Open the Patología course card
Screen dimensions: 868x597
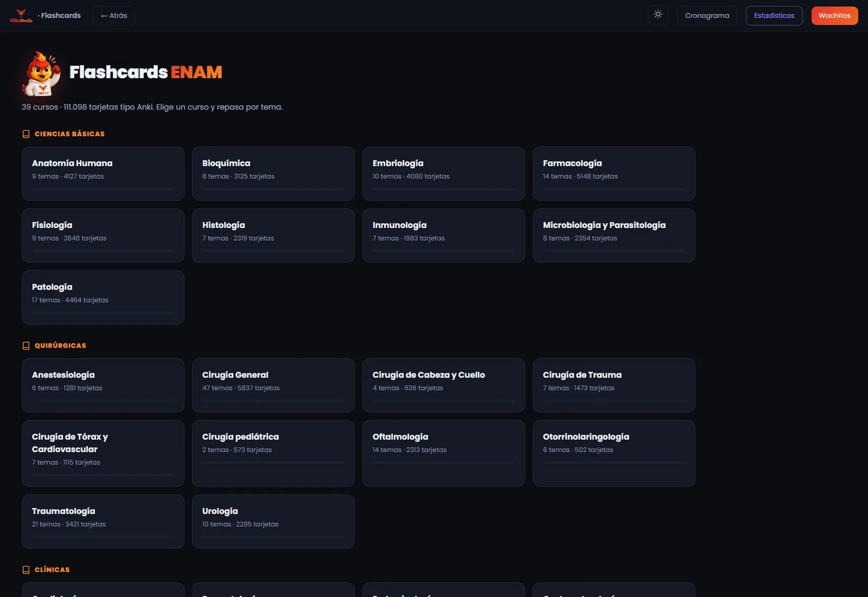[103, 297]
